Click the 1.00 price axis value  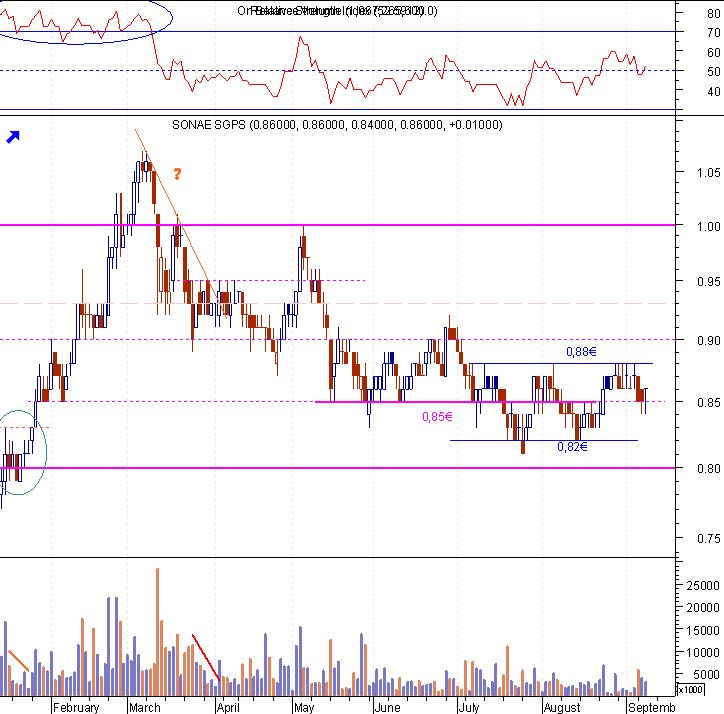708,226
